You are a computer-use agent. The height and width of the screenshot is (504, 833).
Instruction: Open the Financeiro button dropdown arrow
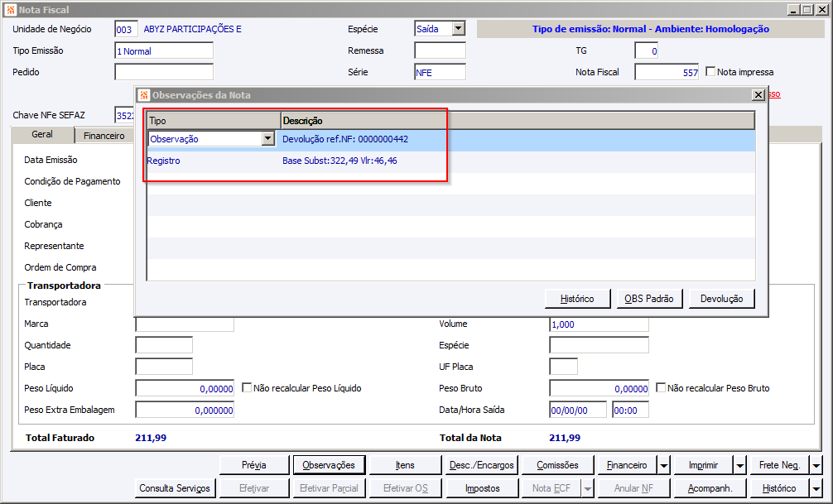(x=664, y=465)
